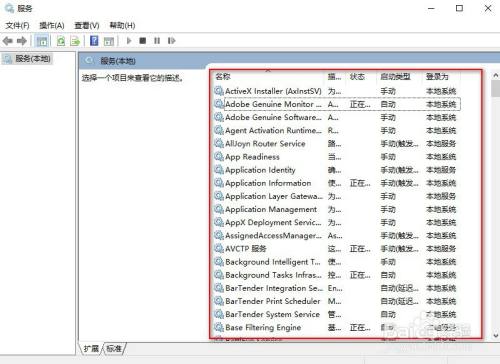Click 正在... status of Adobe Genuine Monitor
This screenshot has width=500, height=364.
click(x=360, y=104)
